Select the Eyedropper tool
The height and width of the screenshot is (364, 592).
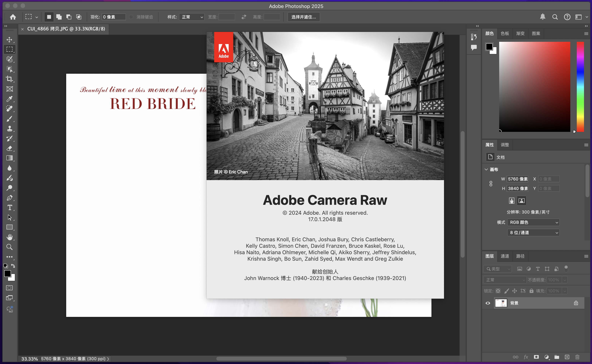pos(9,99)
